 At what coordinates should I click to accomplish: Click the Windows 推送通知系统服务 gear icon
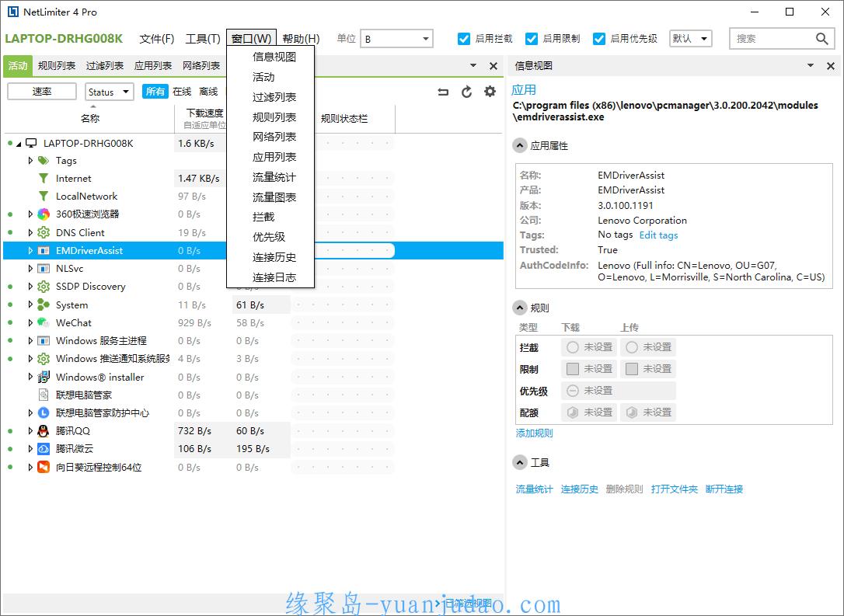(x=44, y=359)
